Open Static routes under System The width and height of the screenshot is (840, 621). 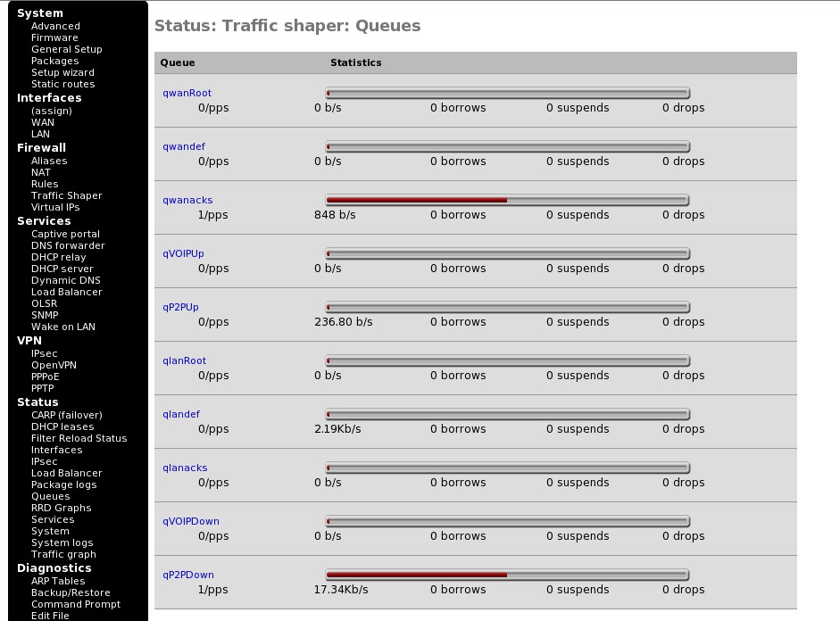[x=62, y=84]
